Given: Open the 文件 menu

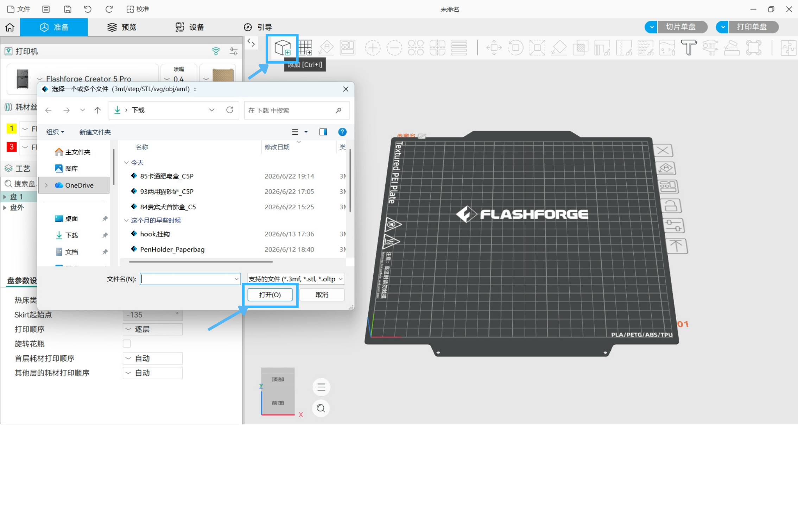Looking at the screenshot, I should [19, 9].
